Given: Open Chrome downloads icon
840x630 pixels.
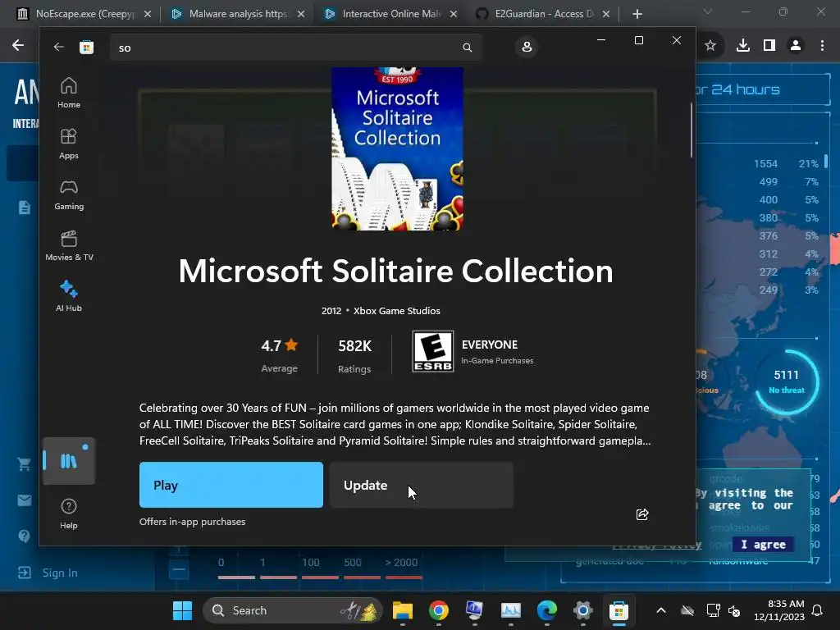Looking at the screenshot, I should pos(742,46).
